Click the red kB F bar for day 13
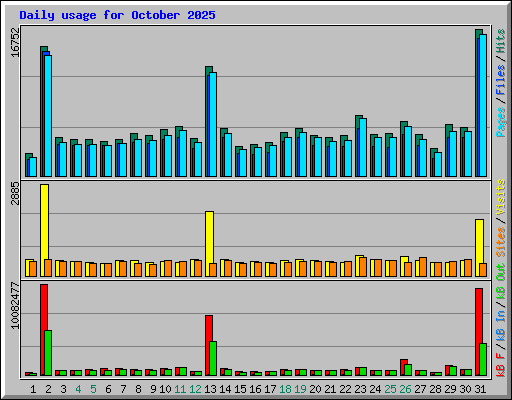 [209, 345]
